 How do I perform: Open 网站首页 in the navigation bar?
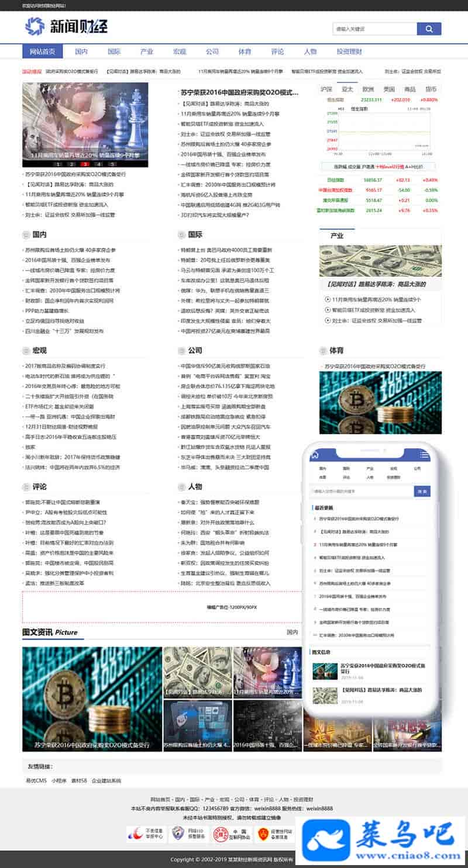[x=42, y=51]
